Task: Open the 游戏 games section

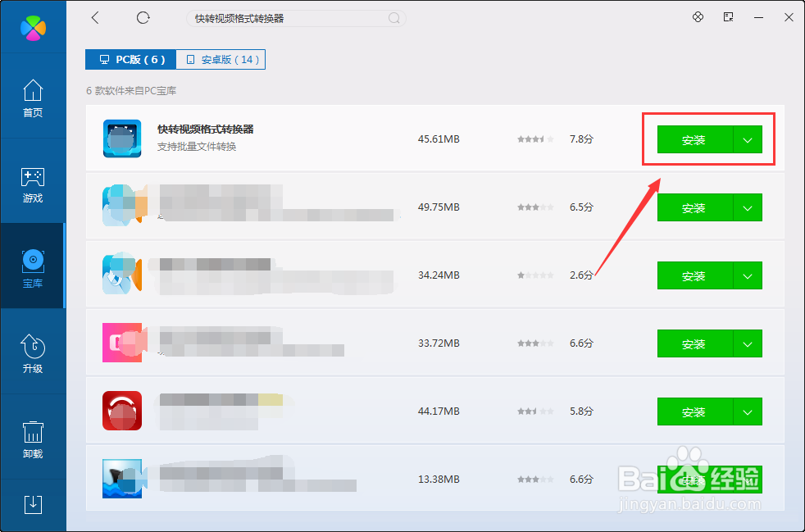Action: tap(33, 184)
